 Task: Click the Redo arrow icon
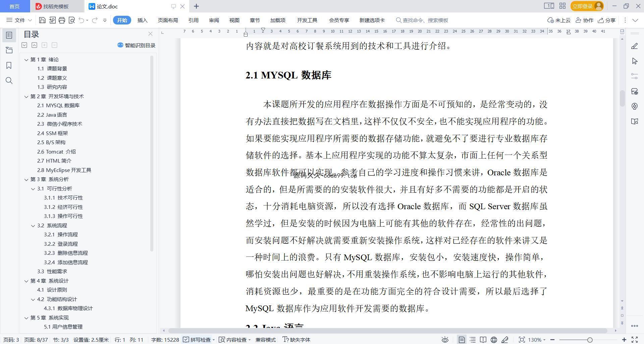coord(95,20)
